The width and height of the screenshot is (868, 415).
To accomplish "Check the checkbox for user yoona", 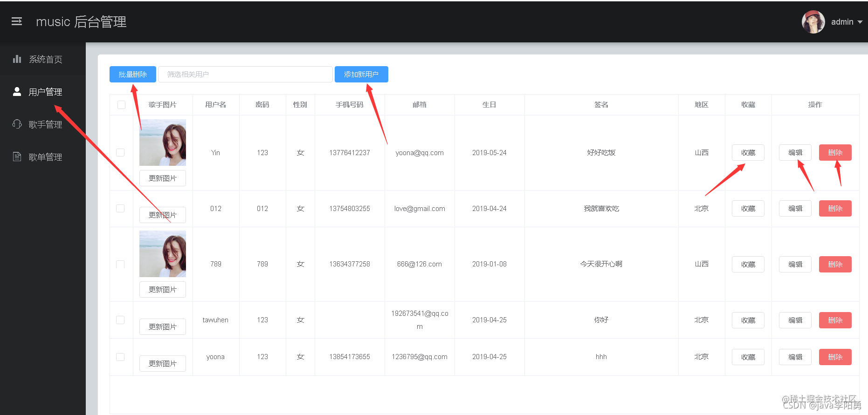I will pyautogui.click(x=120, y=357).
